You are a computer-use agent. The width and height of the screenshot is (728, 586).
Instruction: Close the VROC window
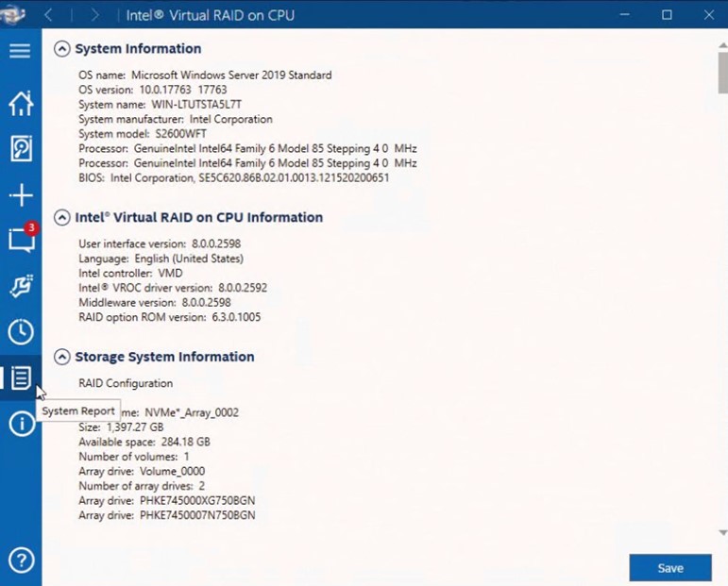click(x=708, y=15)
